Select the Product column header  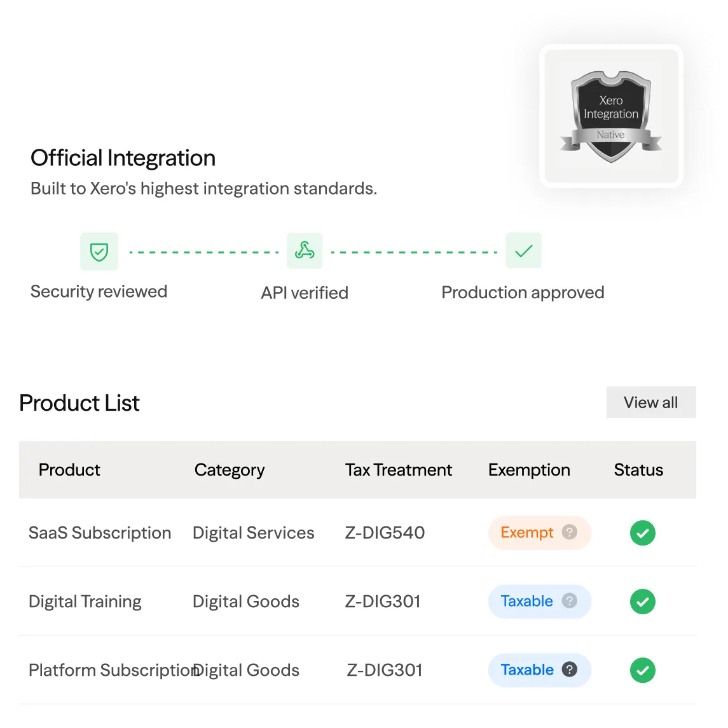coord(69,470)
